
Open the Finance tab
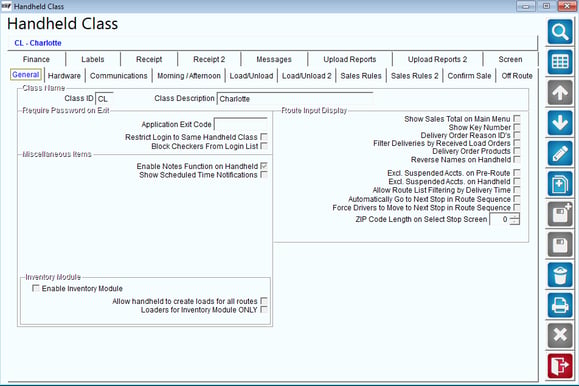[x=36, y=59]
